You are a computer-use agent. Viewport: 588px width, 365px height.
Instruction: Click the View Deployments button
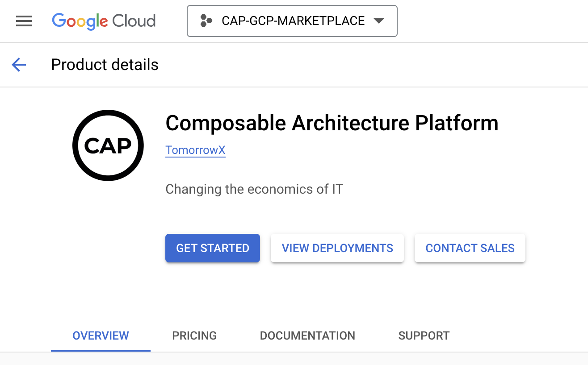(x=337, y=248)
